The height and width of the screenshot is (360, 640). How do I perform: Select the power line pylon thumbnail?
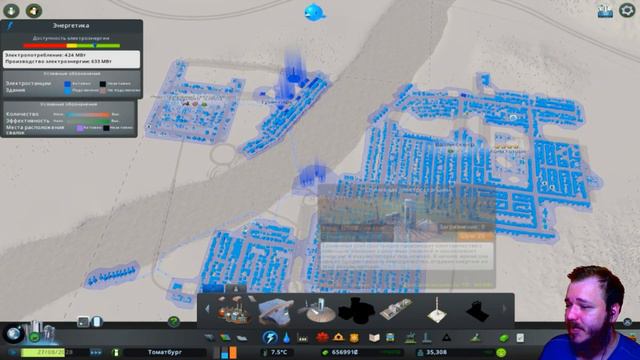click(x=437, y=310)
